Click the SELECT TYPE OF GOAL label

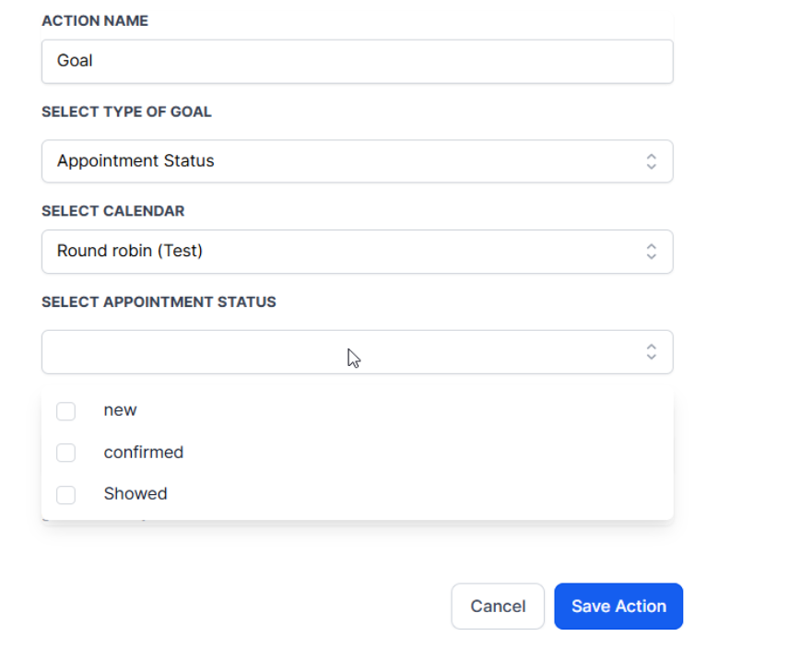(x=126, y=112)
